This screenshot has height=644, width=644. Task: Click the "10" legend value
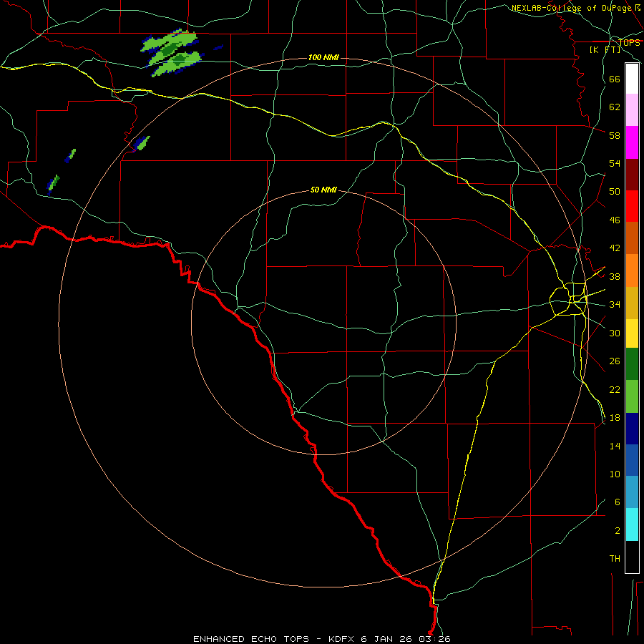615,474
